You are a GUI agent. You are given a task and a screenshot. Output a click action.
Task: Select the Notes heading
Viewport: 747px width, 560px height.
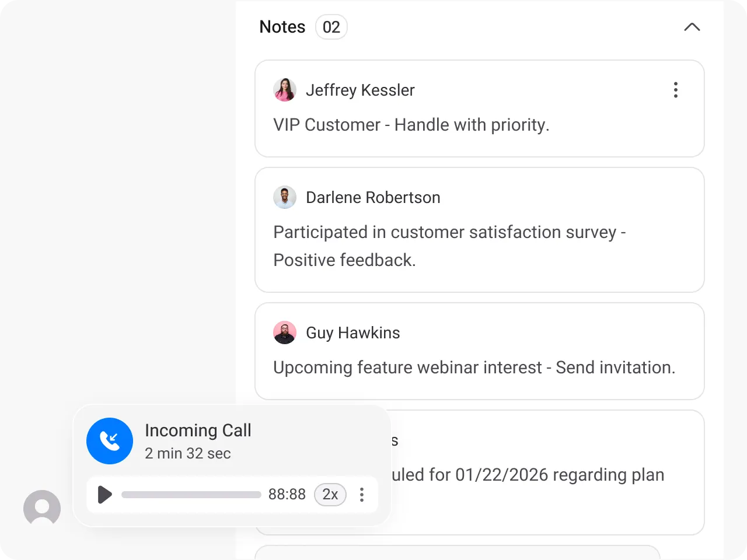(282, 27)
